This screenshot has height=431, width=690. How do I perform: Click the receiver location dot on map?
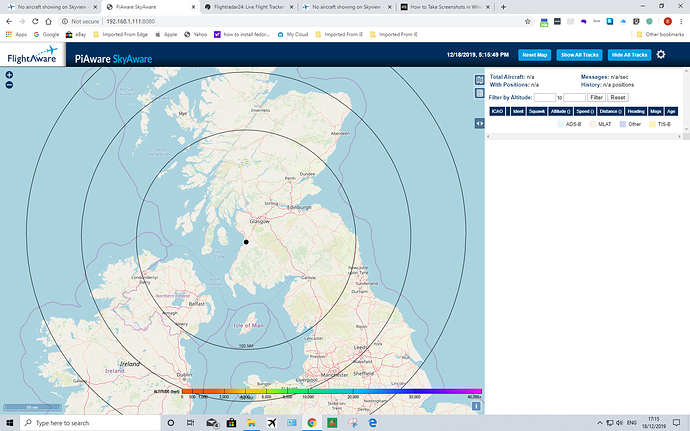point(246,242)
